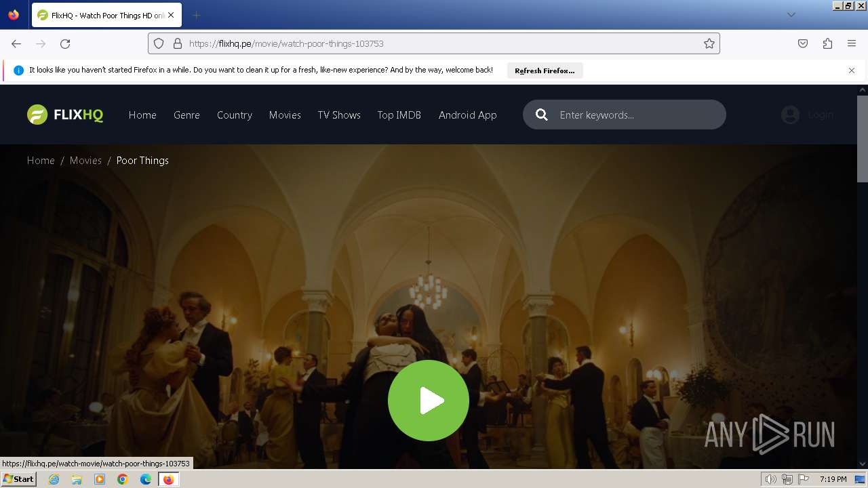Screen dimensions: 868x488
Task: Go back with browser back arrow
Action: click(16, 43)
